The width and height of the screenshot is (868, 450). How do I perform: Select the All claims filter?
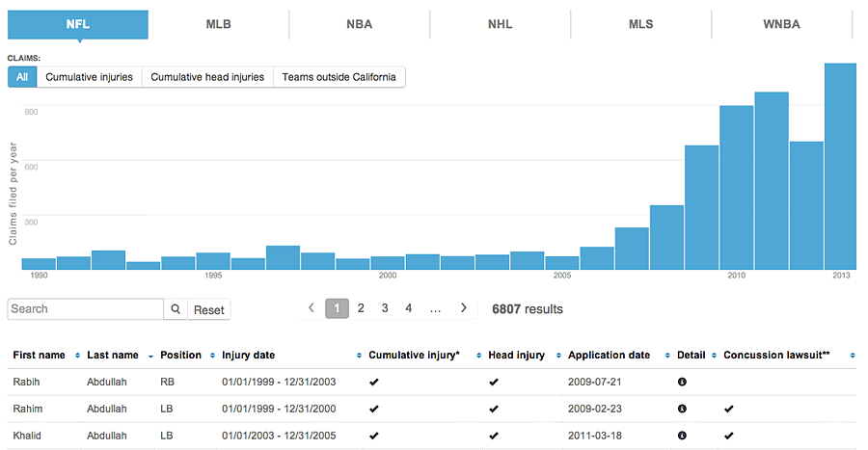[x=22, y=77]
